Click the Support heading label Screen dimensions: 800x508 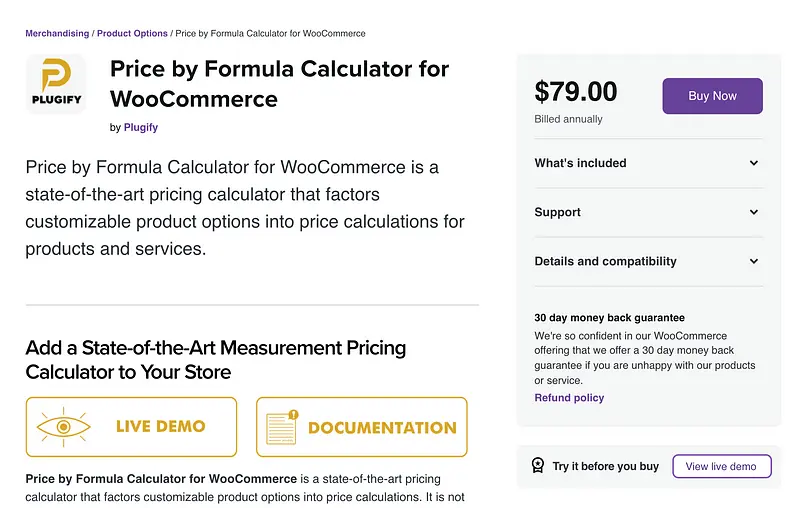(x=557, y=212)
